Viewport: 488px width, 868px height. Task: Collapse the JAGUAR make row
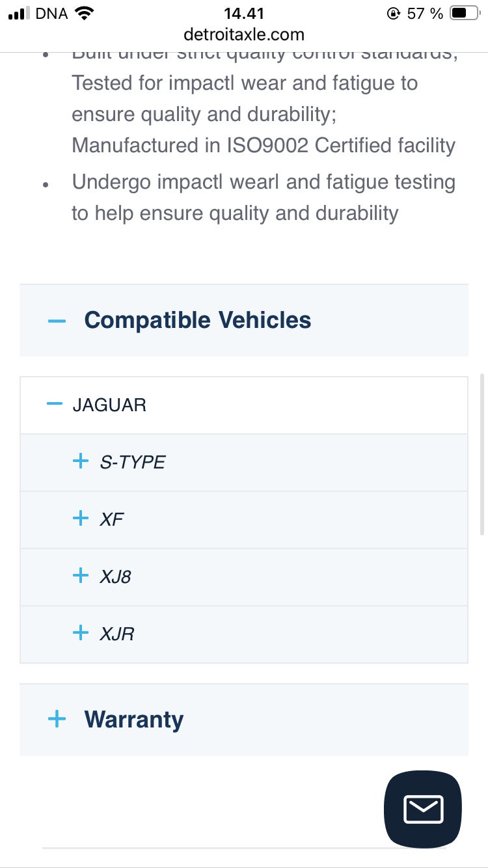tap(109, 405)
